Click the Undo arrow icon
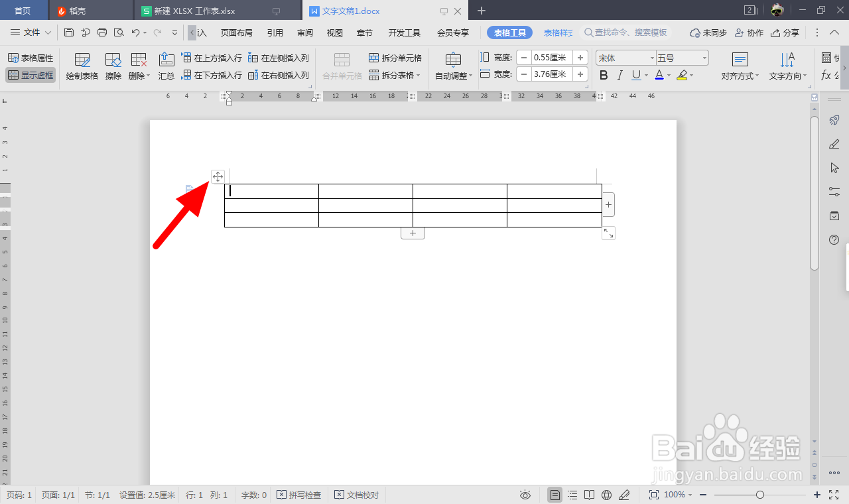Screen dimensions: 849x504 [x=135, y=32]
